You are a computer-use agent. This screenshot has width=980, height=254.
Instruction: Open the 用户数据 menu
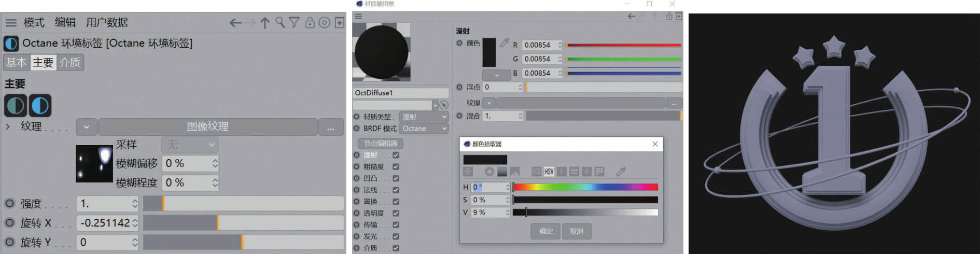coord(107,23)
